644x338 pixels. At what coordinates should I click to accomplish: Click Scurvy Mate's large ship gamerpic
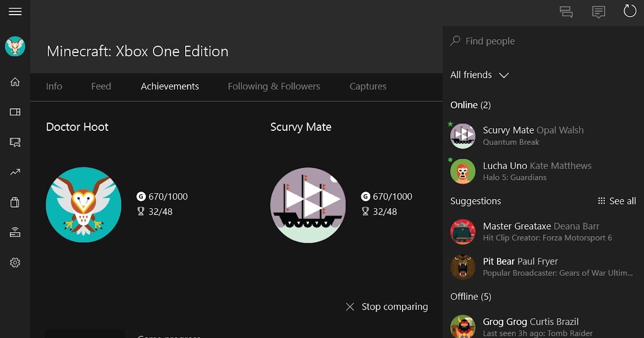[x=308, y=204]
